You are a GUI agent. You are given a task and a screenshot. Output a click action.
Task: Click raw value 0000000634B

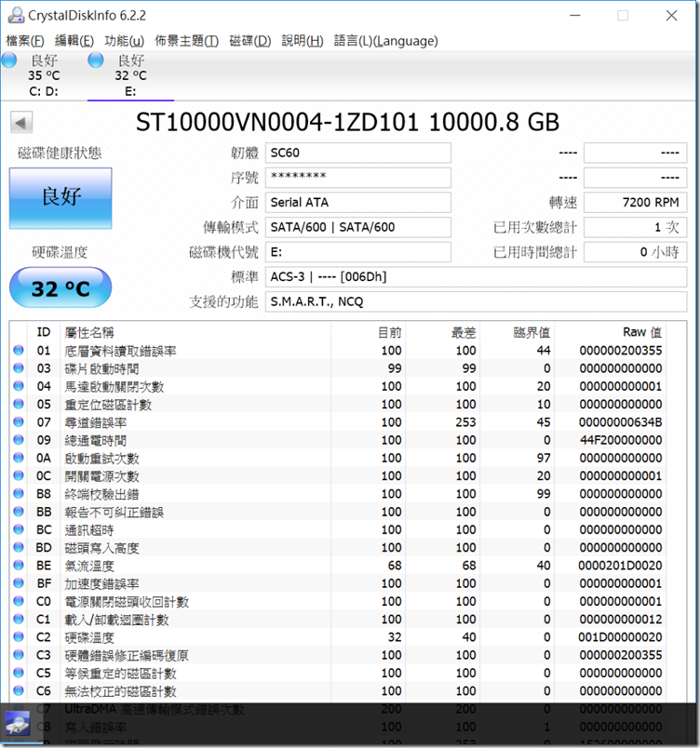(620, 422)
